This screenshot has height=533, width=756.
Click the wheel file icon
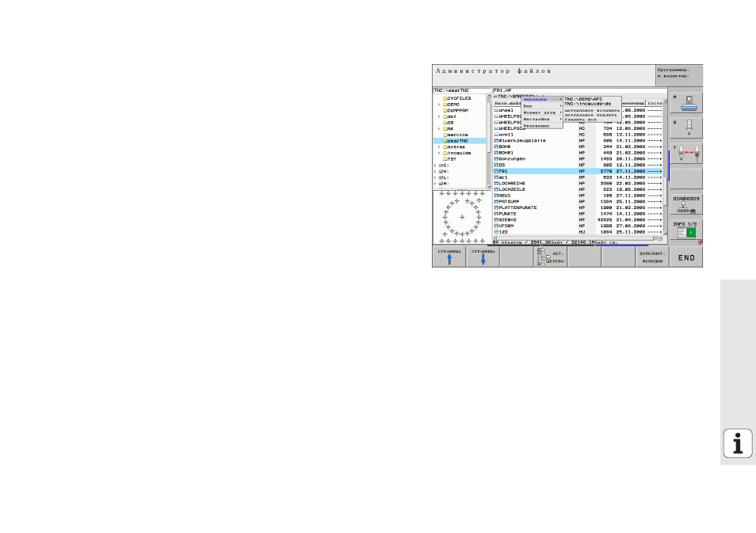496,110
